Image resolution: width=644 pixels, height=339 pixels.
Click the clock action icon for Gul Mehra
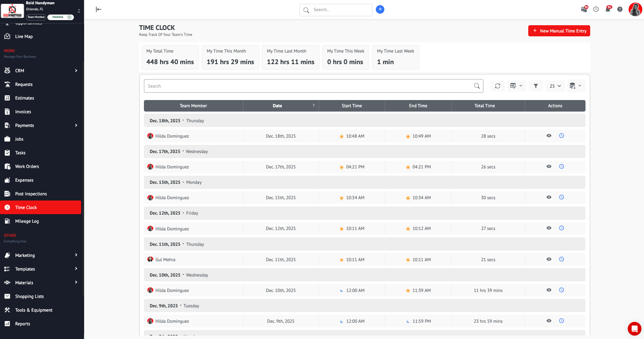(x=562, y=259)
